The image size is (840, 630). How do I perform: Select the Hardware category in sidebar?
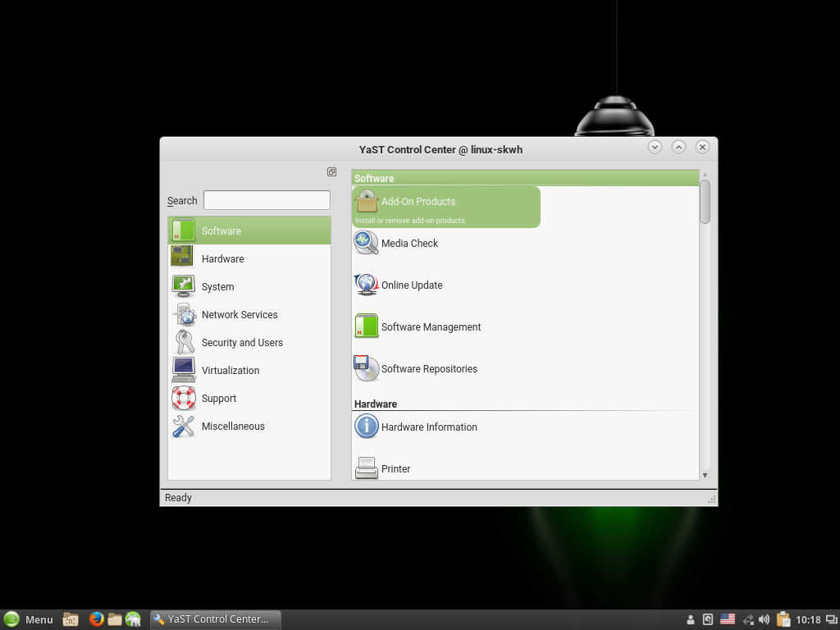coord(222,259)
